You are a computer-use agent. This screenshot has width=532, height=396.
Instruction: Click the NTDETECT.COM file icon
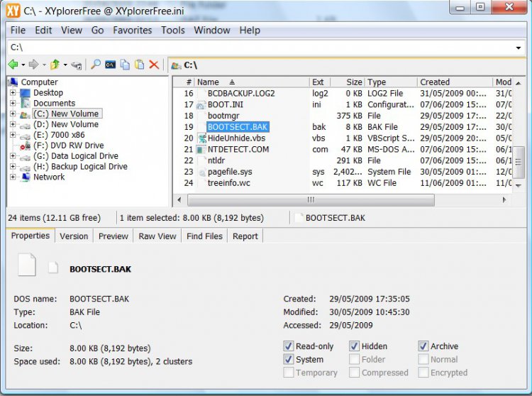point(201,150)
